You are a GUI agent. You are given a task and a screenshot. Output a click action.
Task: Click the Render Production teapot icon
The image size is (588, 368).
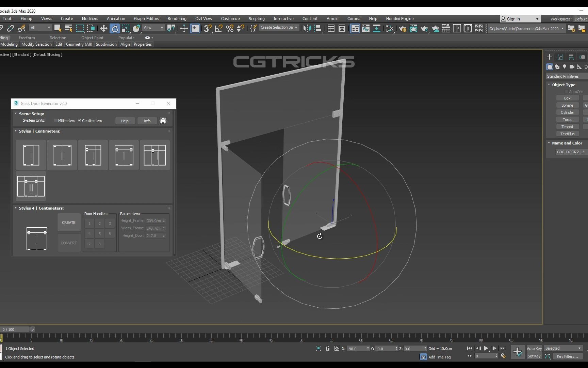point(424,29)
